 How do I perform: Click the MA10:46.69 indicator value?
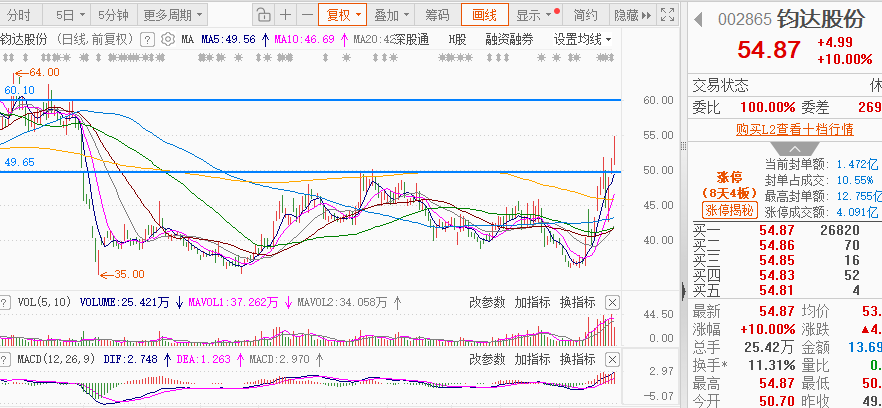pos(304,39)
